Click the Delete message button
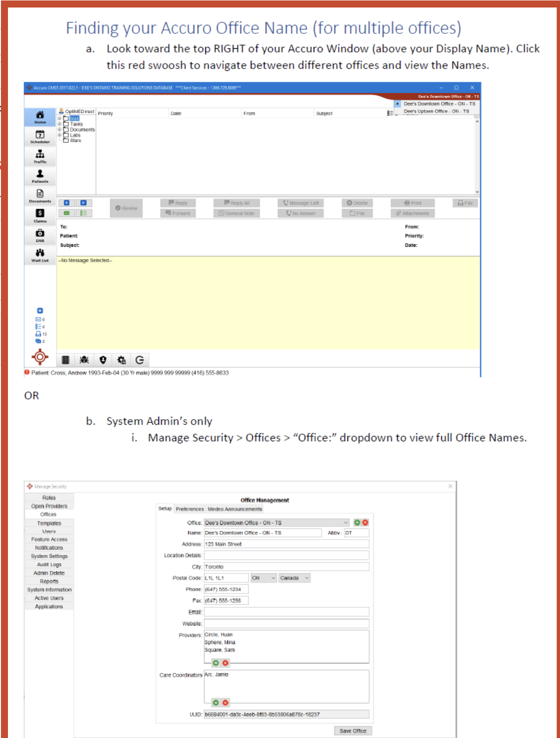Viewport: 560px width, 738px height. (357, 203)
